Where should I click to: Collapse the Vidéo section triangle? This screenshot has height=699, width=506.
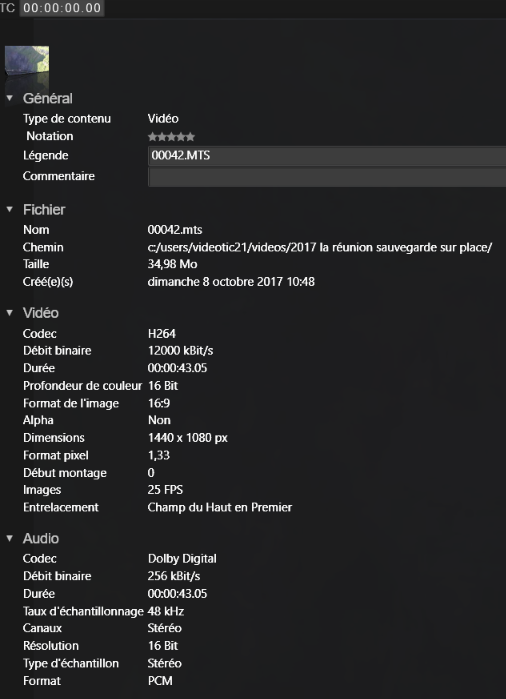tap(9, 312)
